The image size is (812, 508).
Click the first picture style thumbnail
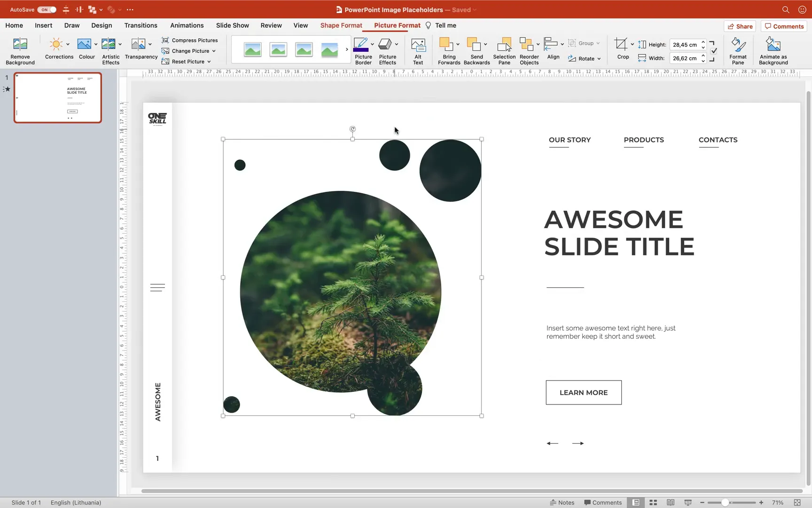[252, 49]
